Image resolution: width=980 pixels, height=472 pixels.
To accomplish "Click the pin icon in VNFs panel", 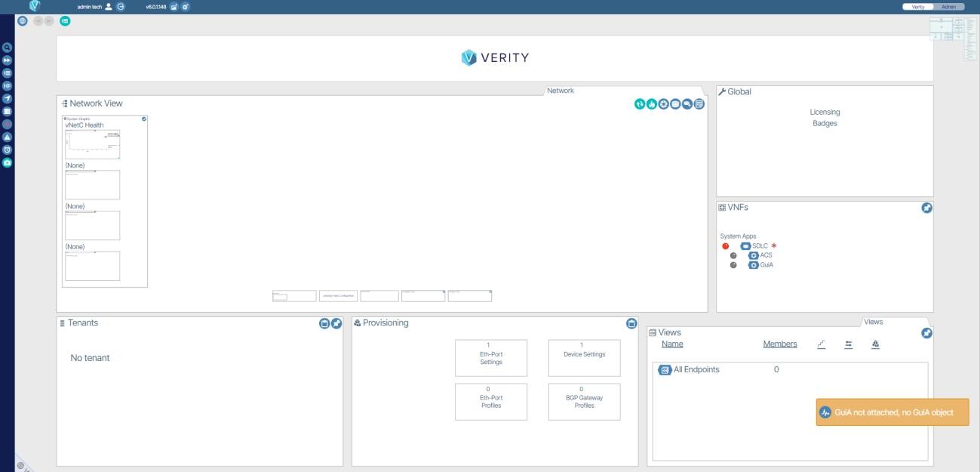I will pyautogui.click(x=926, y=208).
